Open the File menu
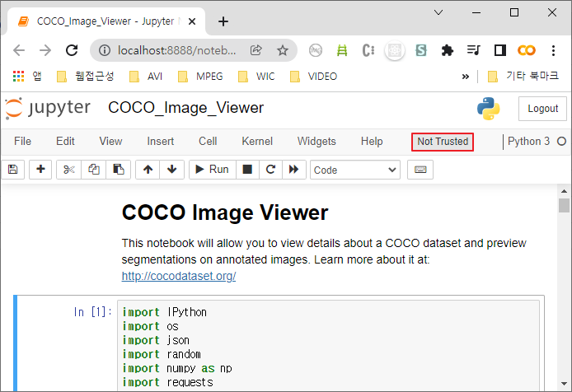The height and width of the screenshot is (392, 572). click(22, 141)
